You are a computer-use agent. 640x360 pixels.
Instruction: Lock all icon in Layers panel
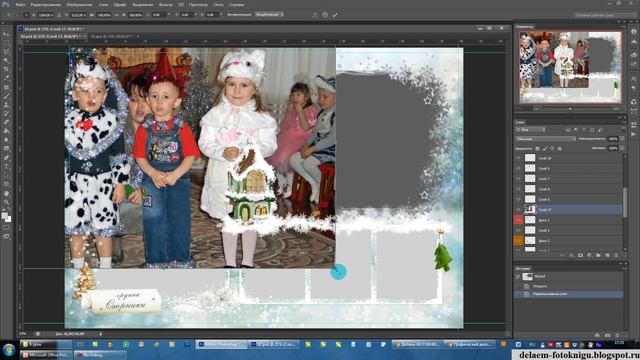[x=560, y=149]
